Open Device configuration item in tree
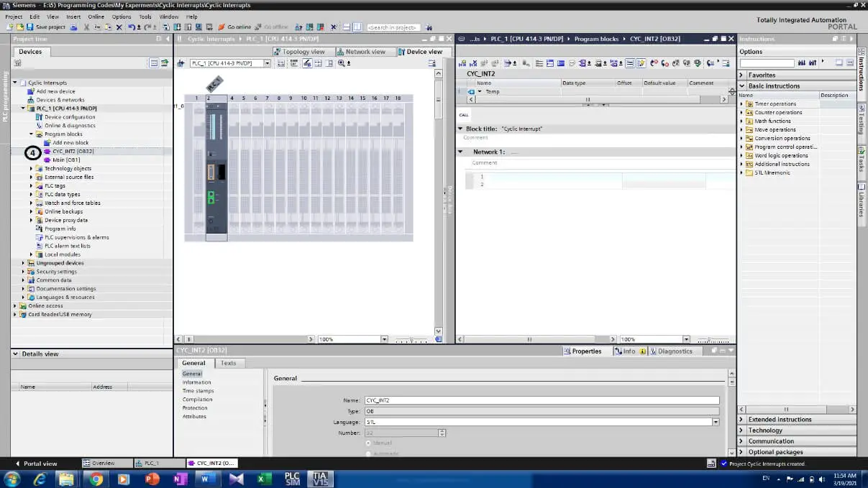 coord(70,116)
